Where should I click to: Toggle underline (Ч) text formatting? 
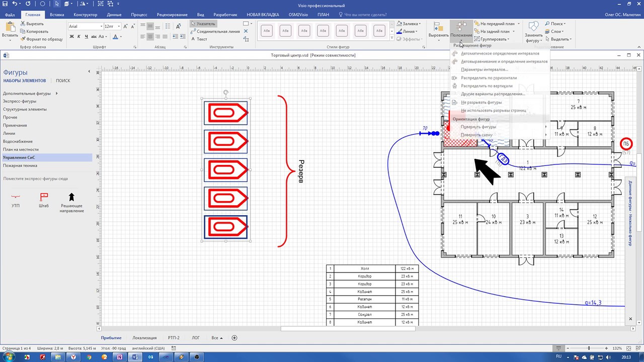[87, 37]
